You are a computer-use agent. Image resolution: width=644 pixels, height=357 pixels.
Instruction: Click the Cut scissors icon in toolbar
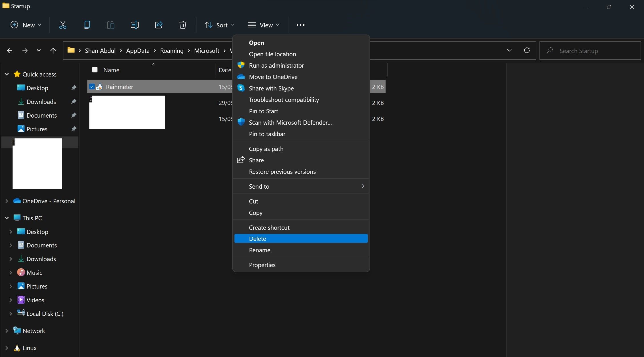point(63,25)
